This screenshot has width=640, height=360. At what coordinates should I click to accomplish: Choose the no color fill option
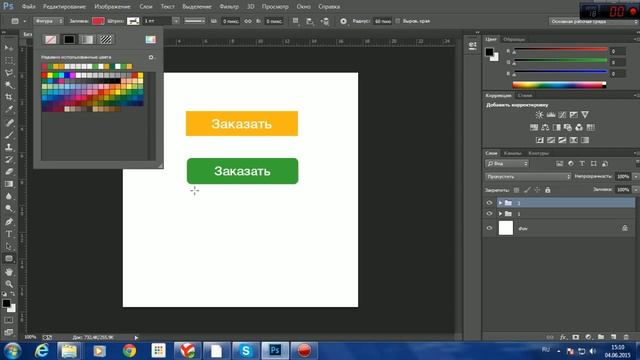coord(51,39)
